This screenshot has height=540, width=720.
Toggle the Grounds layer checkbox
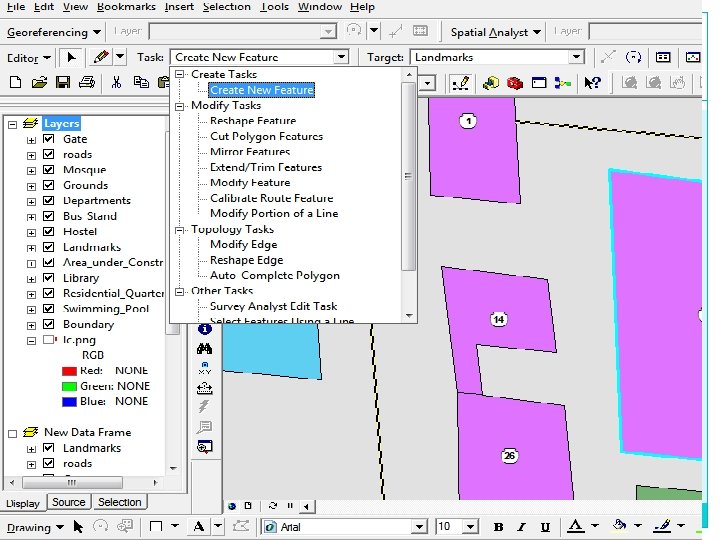[48, 185]
